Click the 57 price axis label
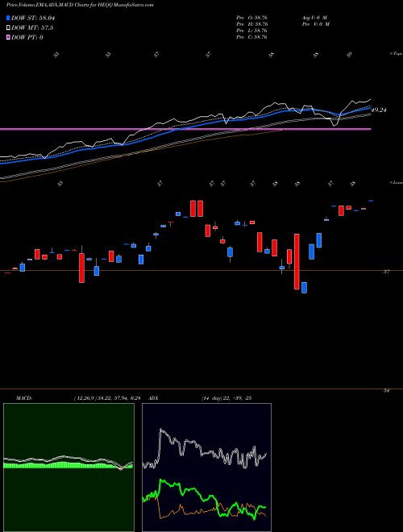 pos(386,272)
